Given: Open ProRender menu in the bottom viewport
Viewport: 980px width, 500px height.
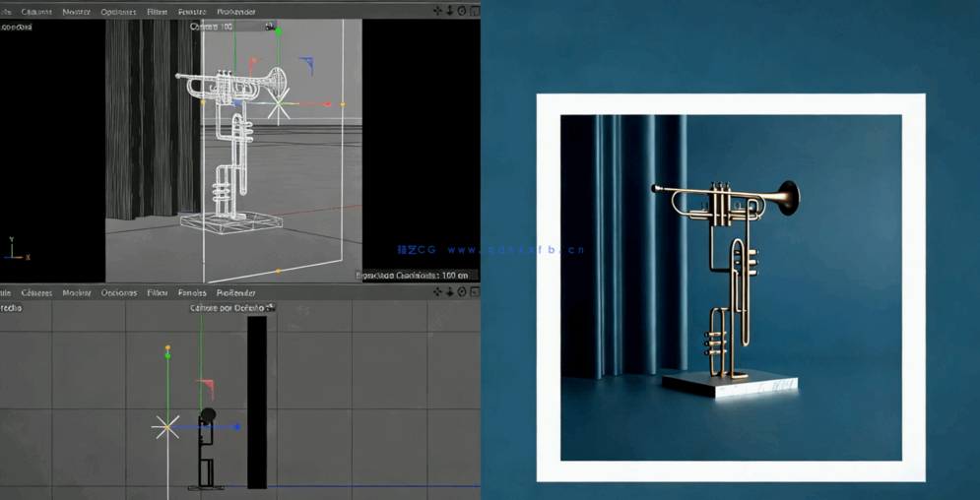Looking at the screenshot, I should tap(236, 292).
